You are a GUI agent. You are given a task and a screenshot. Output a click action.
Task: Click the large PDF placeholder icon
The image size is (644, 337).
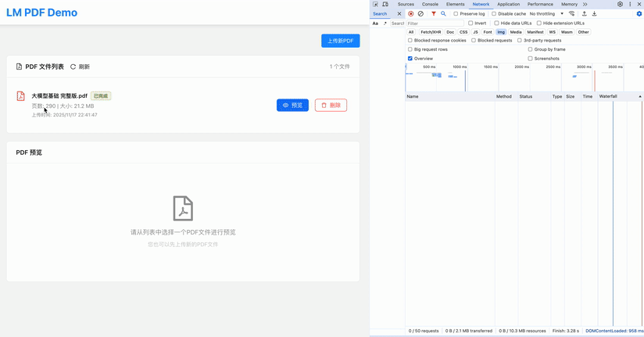tap(183, 208)
